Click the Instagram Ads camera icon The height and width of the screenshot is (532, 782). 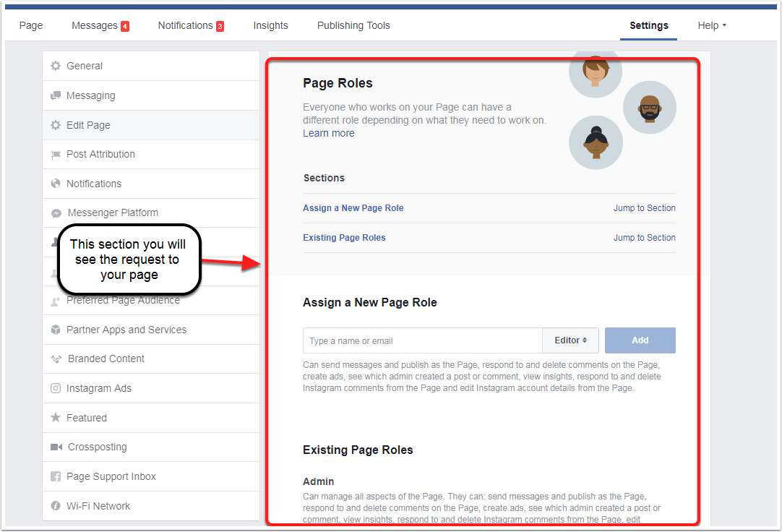click(56, 388)
